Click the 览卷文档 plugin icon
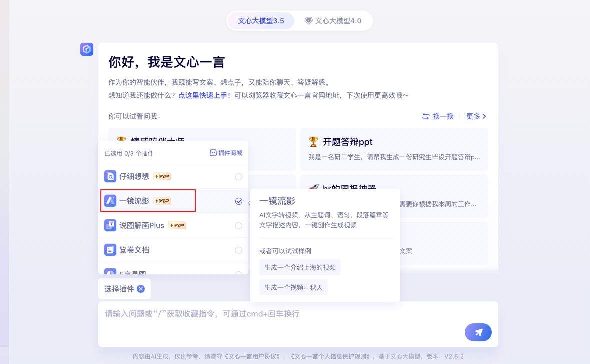 [x=110, y=250]
